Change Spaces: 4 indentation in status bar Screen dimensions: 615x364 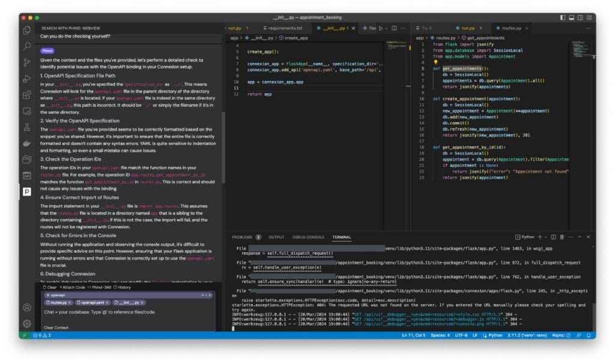tap(440, 335)
